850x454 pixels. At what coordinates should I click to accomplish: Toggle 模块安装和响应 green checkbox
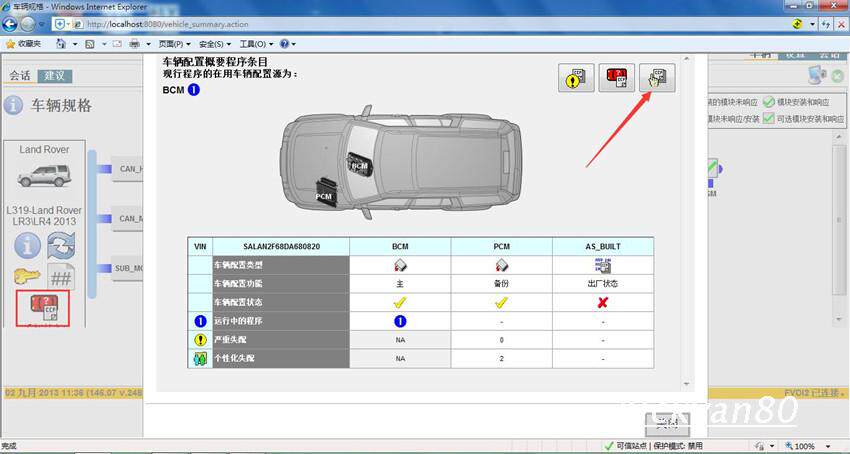[x=768, y=102]
